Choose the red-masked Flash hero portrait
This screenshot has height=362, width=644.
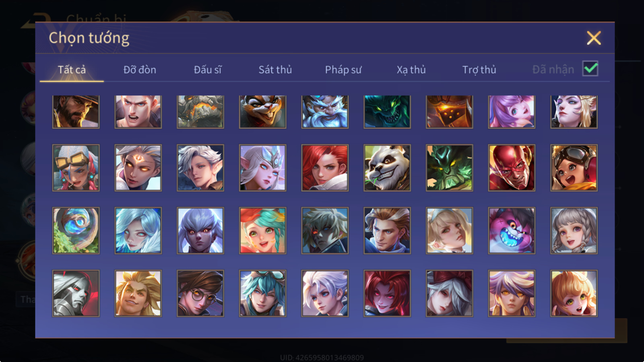[512, 168]
